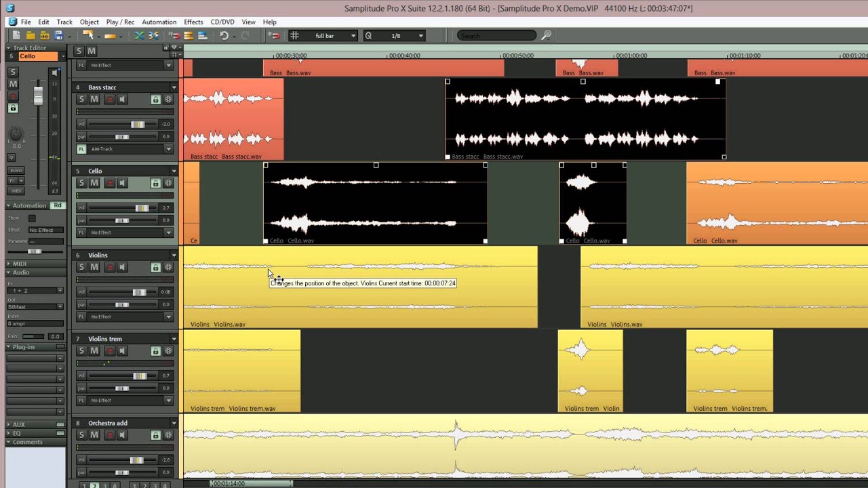This screenshot has height=488, width=868.
Task: Click the mono button in Track Editor
Action: tap(15, 170)
